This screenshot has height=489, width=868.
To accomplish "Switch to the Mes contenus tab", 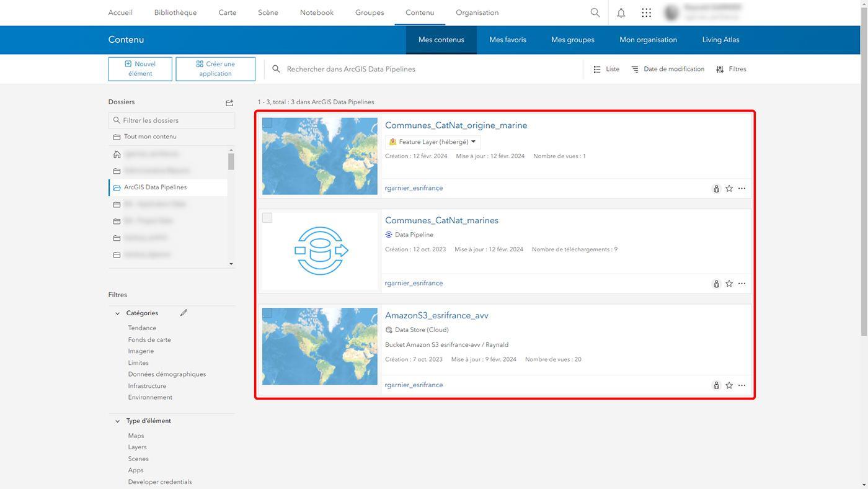I will [441, 40].
